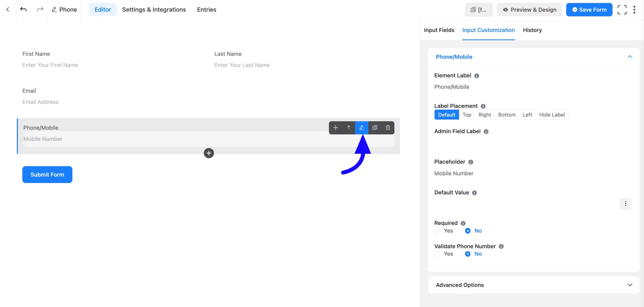This screenshot has width=644, height=307.
Task: Click the move/drag handle icon on the field toolbar
Action: [335, 128]
